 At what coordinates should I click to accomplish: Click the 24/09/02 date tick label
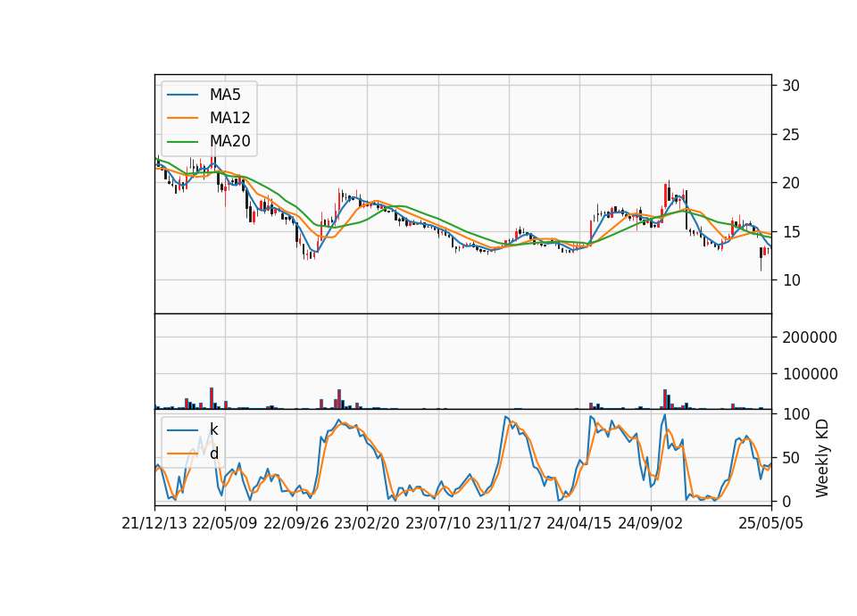651,523
